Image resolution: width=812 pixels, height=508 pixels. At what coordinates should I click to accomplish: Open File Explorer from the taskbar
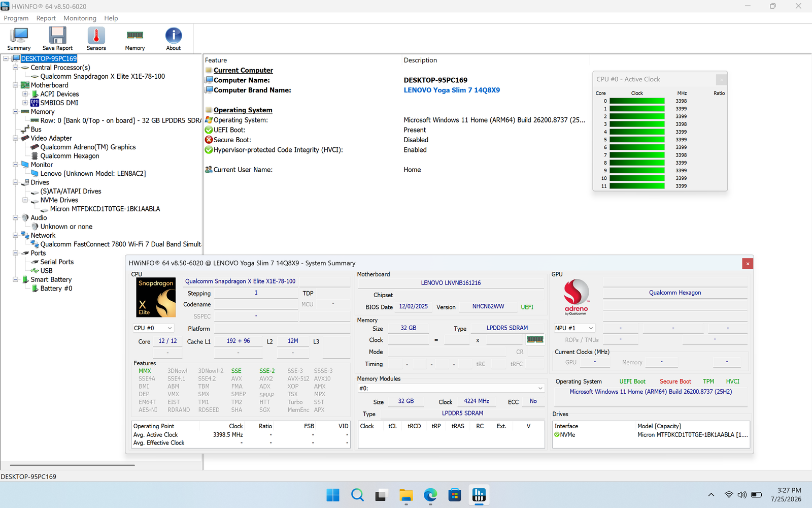click(406, 495)
